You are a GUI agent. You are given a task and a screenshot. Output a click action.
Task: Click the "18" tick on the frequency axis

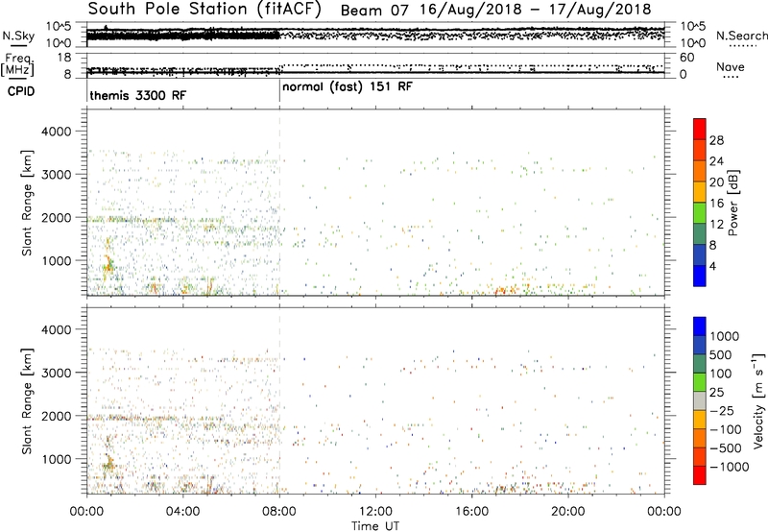click(x=64, y=58)
